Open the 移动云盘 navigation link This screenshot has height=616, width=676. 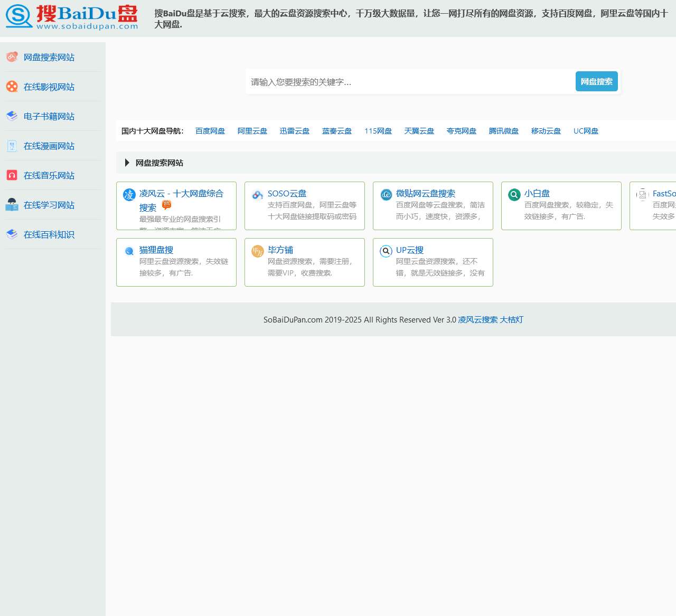click(546, 131)
